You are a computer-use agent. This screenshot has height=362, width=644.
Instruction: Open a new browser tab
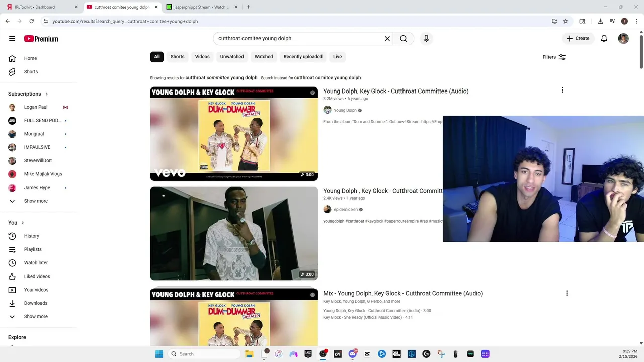tap(248, 7)
